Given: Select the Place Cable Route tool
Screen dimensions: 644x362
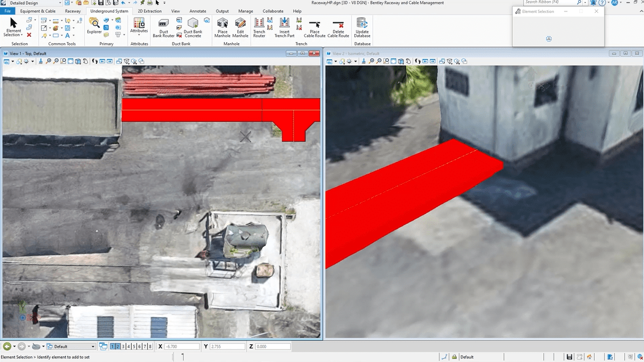Looking at the screenshot, I should (314, 27).
